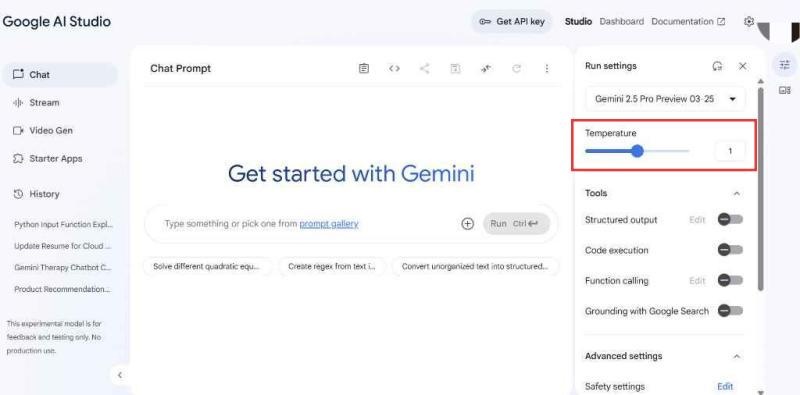This screenshot has width=800, height=395.
Task: Open the three-dot more options menu
Action: (547, 68)
